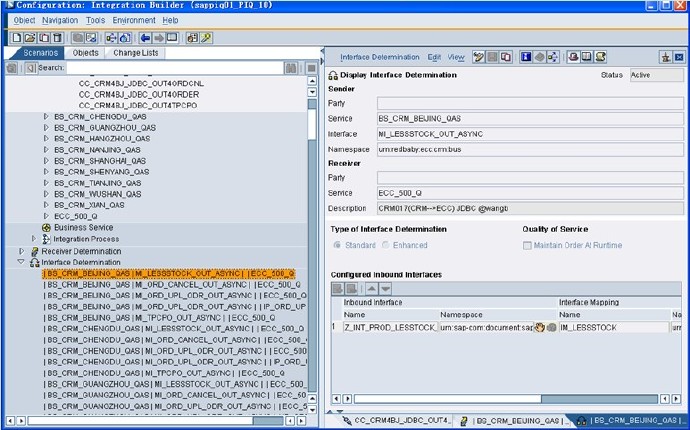Switch to CC_CRM4BJ_JDBC_OUT4 bottom tab
The width and height of the screenshot is (690, 430).
coord(397,420)
